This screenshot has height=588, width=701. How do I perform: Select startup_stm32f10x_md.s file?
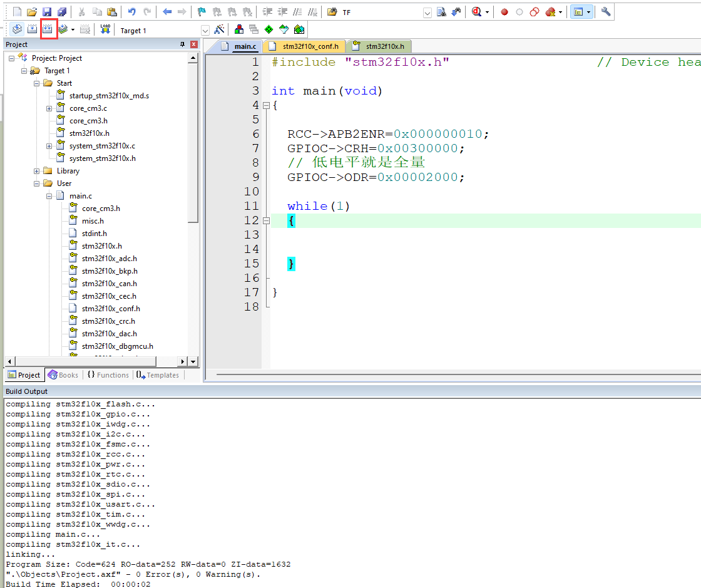tap(109, 96)
